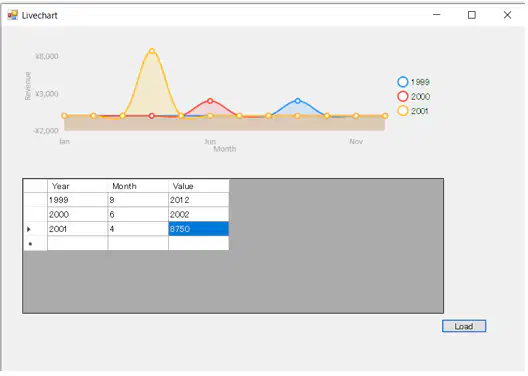The image size is (528, 376).
Task: Click the blue 1999 legend circle
Action: pos(403,82)
